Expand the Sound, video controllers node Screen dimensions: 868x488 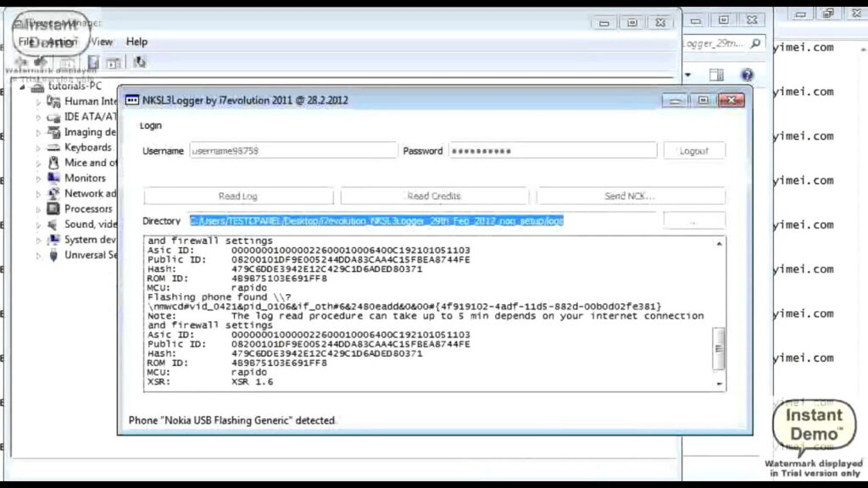tap(38, 225)
